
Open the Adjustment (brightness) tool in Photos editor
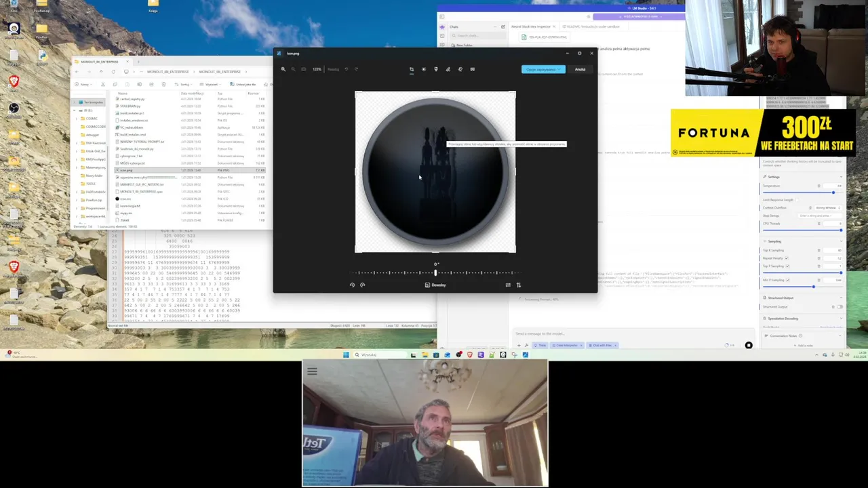point(424,69)
